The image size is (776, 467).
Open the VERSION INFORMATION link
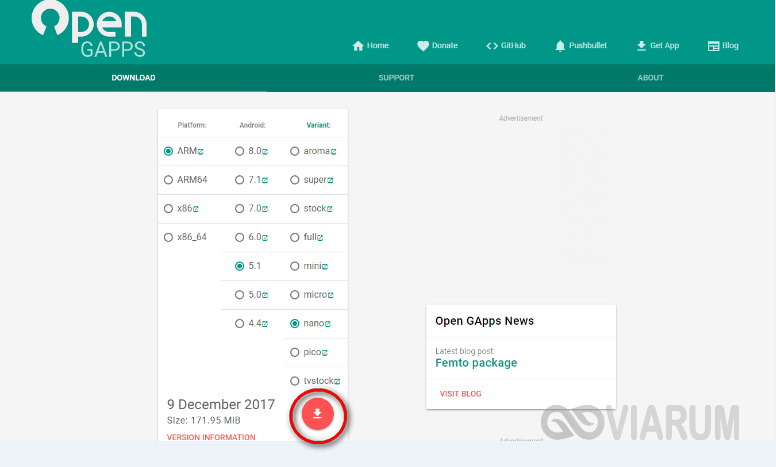(211, 437)
